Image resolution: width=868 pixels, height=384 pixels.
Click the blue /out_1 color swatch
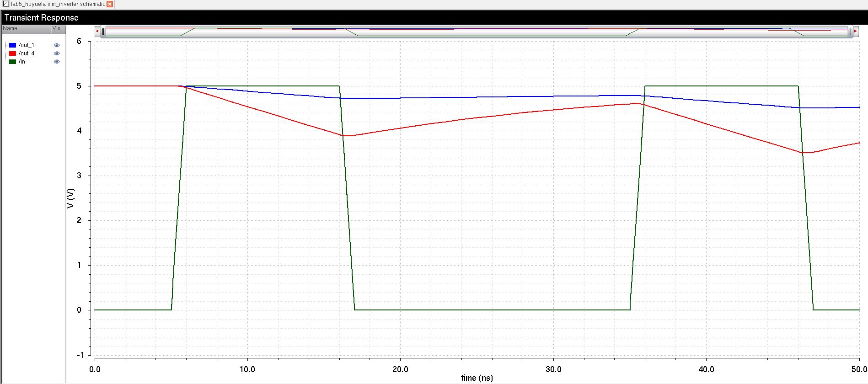(12, 45)
